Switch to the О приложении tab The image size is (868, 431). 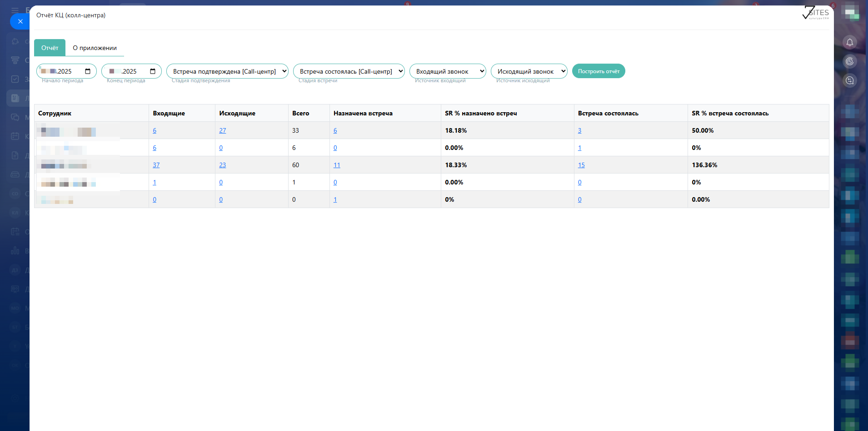[x=95, y=48]
